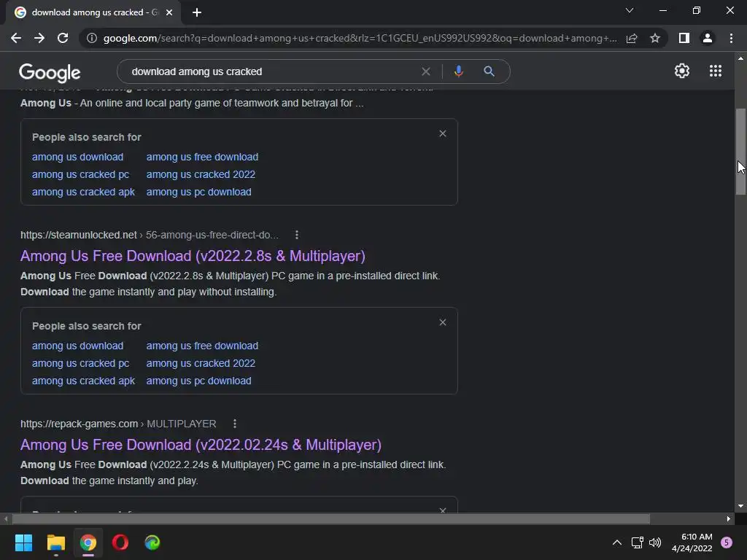
Task: Share this page icon in address bar
Action: 632,38
